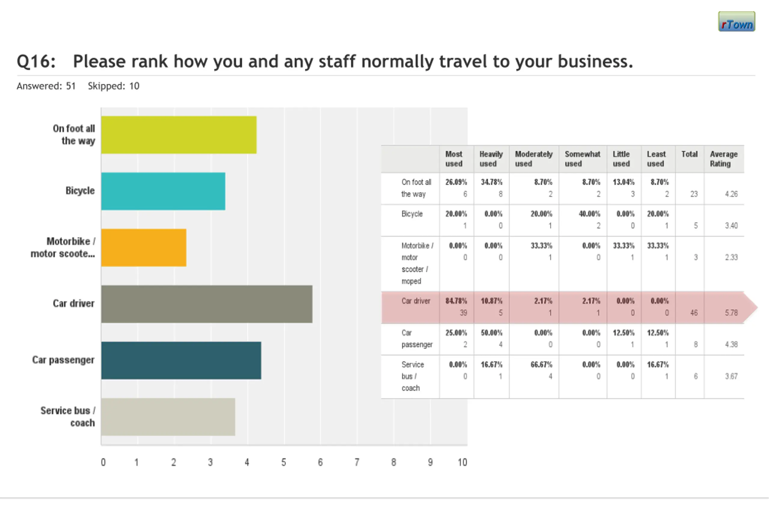Click the 66.67% cell in Service bus row
The image size is (769, 532).
tap(541, 365)
